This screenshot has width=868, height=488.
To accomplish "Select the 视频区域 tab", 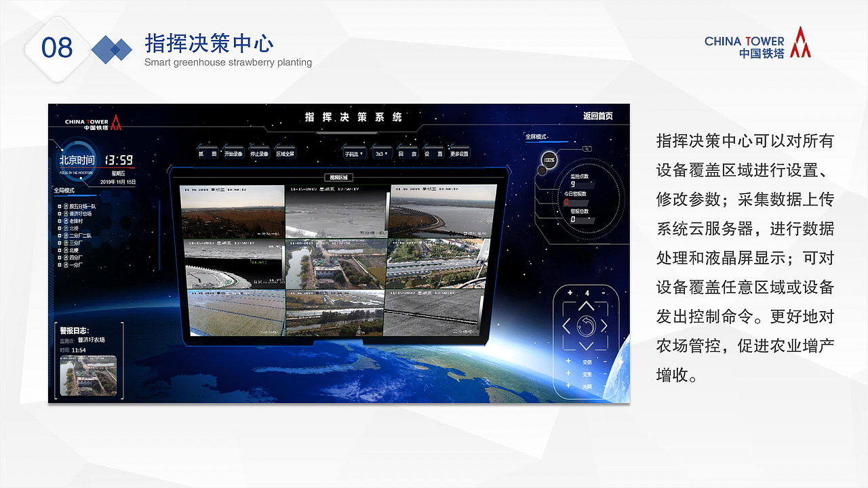I will point(339,178).
